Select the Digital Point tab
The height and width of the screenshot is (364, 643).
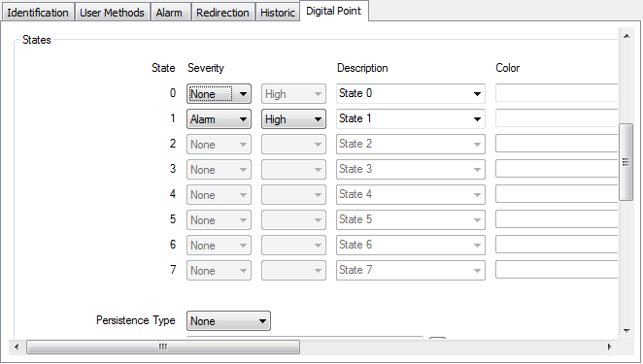334,11
